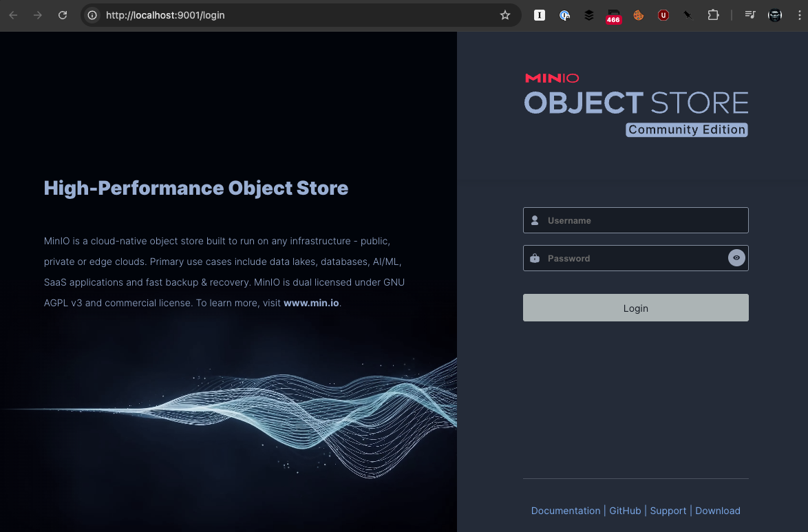Click the lock icon in Password field
This screenshot has height=532, width=808.
point(535,258)
